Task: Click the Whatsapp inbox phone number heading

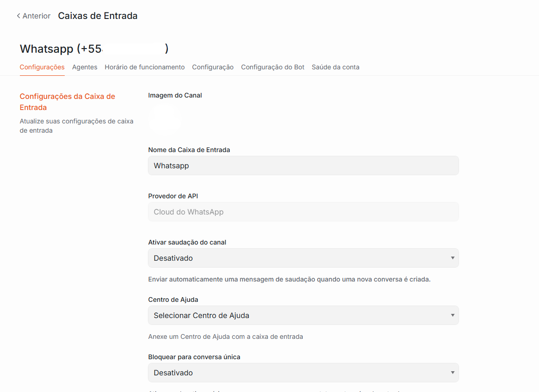Action: [94, 49]
